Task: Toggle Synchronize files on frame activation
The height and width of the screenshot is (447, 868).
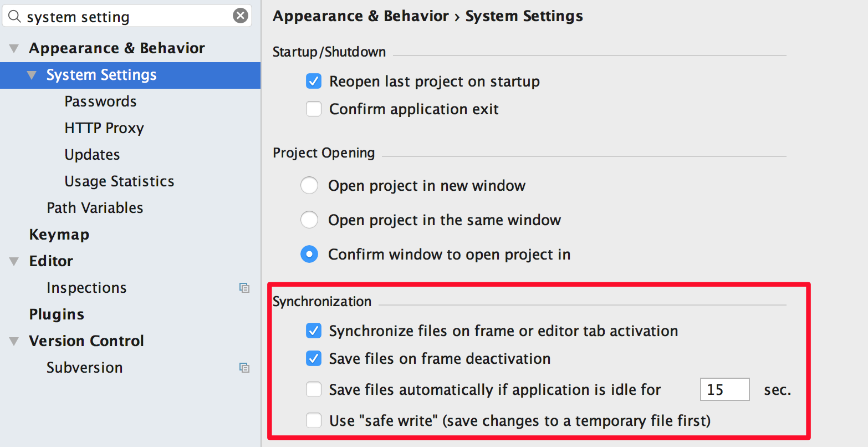Action: click(x=314, y=331)
